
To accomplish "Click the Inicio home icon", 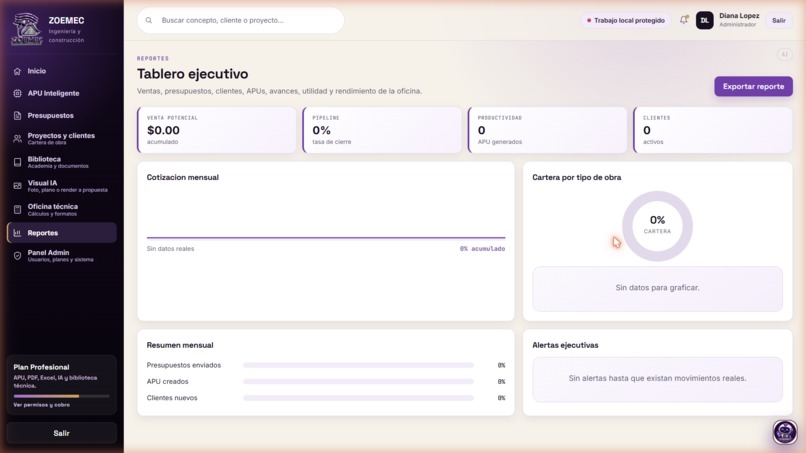I will pos(17,71).
